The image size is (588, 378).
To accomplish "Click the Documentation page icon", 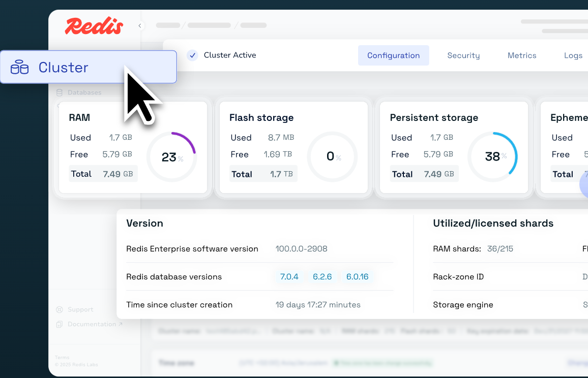I will 59,325.
